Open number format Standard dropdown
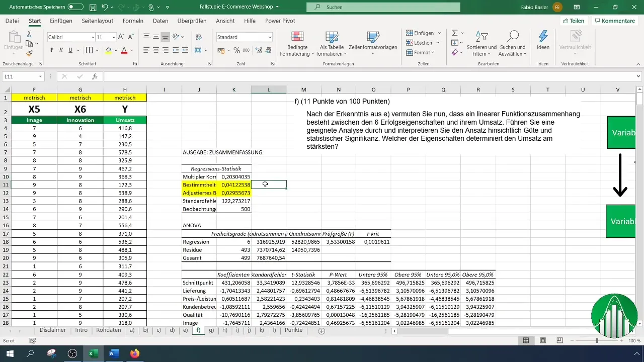This screenshot has height=362, width=644. coord(270,37)
